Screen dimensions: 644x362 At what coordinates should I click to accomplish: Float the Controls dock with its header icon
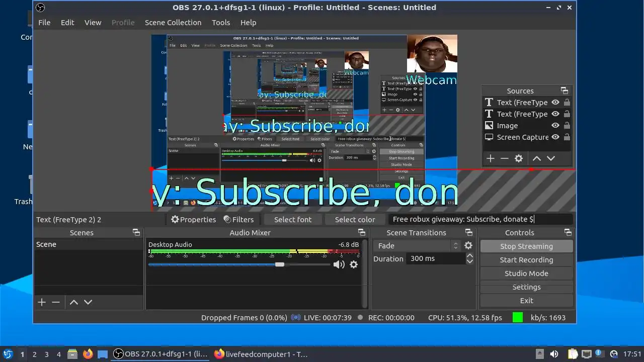pyautogui.click(x=568, y=232)
